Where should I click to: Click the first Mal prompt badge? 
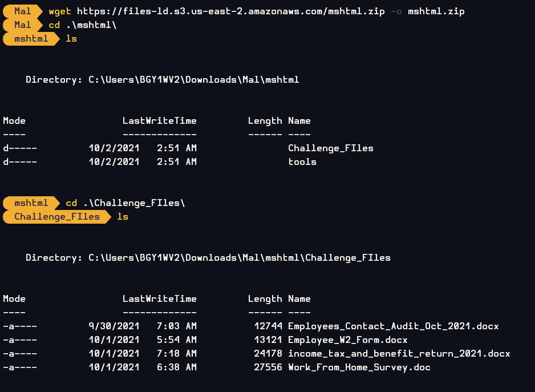tap(22, 11)
